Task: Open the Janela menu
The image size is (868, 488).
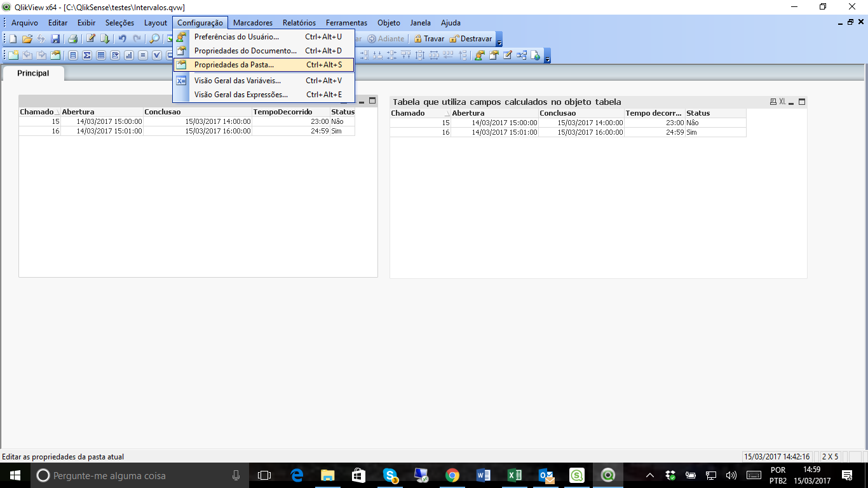Action: (421, 22)
